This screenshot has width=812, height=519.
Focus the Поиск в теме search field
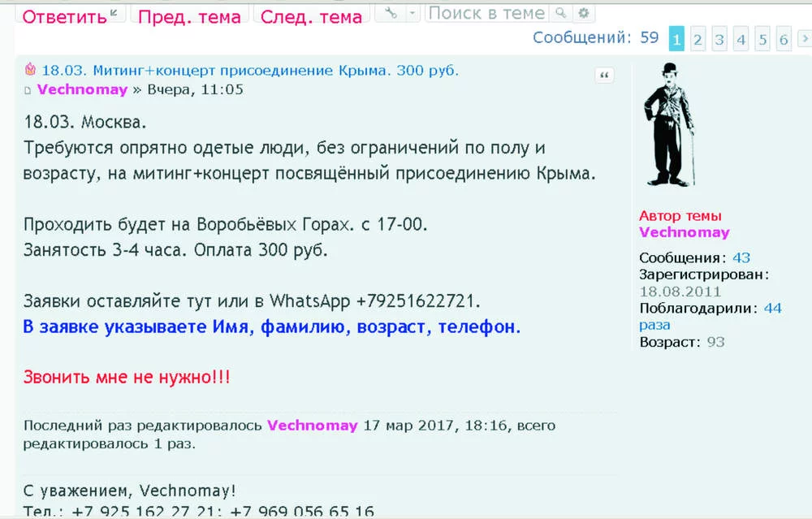tap(486, 13)
